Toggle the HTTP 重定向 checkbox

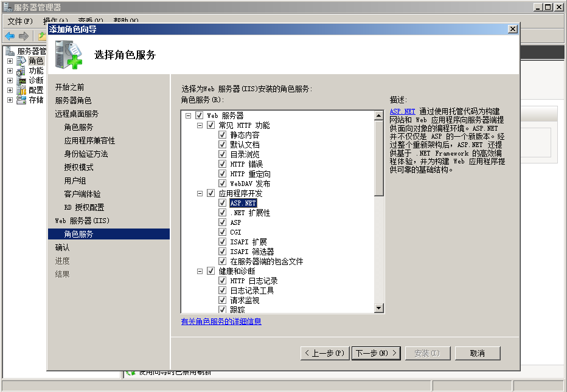click(x=223, y=174)
